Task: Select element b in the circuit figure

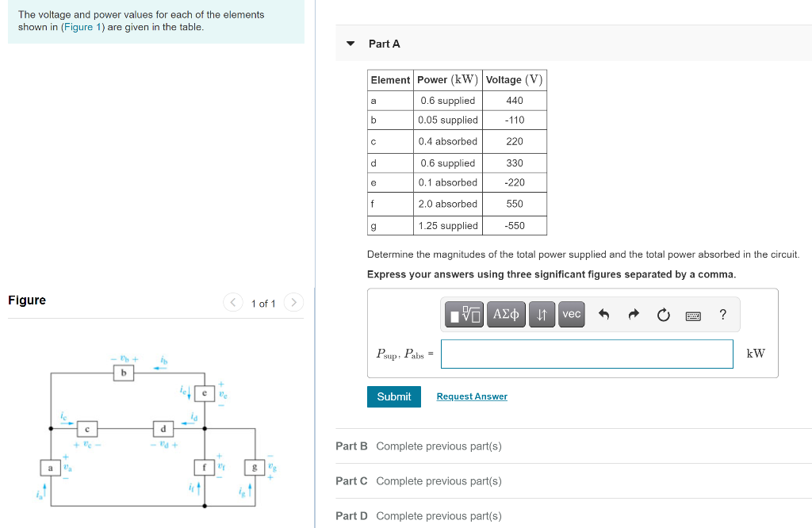Action: (124, 373)
